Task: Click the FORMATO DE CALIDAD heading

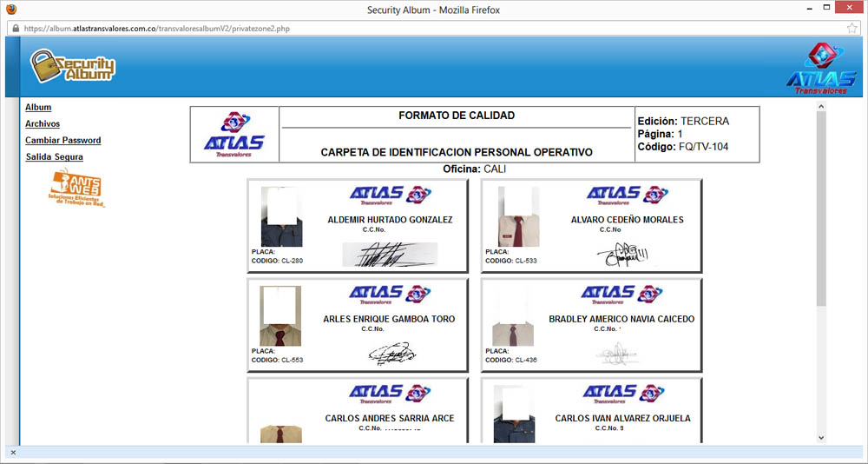Action: pos(457,116)
